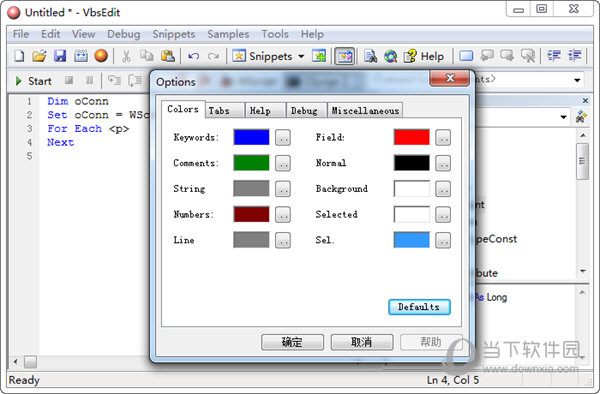The height and width of the screenshot is (394, 600).
Task: Click the add snippet star icon
Action: pos(319,56)
